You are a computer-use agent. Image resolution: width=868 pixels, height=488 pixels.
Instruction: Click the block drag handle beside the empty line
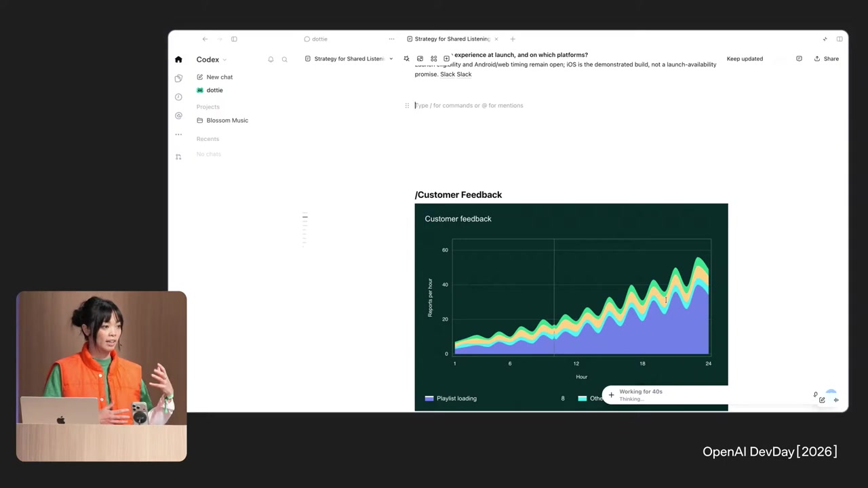click(407, 106)
